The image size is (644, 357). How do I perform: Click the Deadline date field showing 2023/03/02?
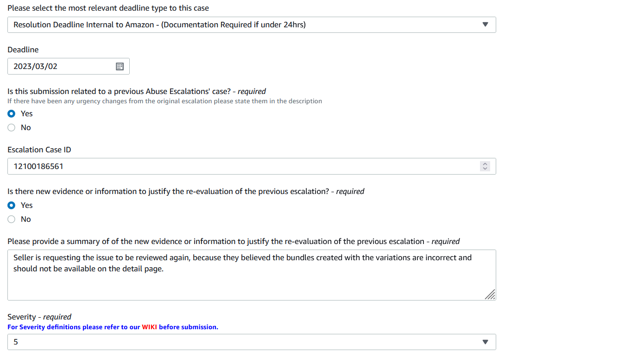click(x=69, y=66)
